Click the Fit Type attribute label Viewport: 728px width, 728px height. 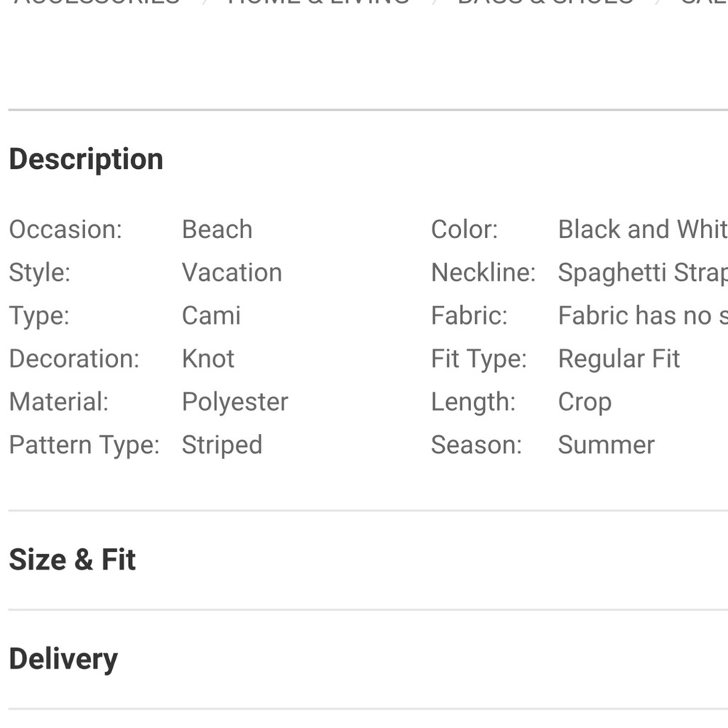(478, 358)
